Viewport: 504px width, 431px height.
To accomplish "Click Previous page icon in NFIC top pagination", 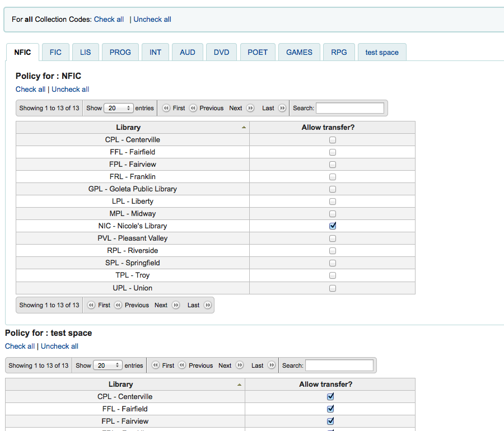I will (193, 108).
